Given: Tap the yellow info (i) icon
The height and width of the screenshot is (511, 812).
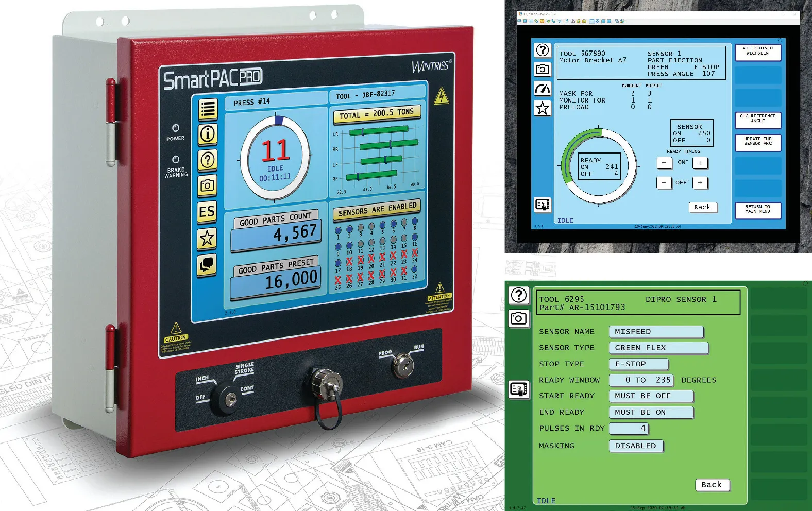Looking at the screenshot, I should point(208,134).
